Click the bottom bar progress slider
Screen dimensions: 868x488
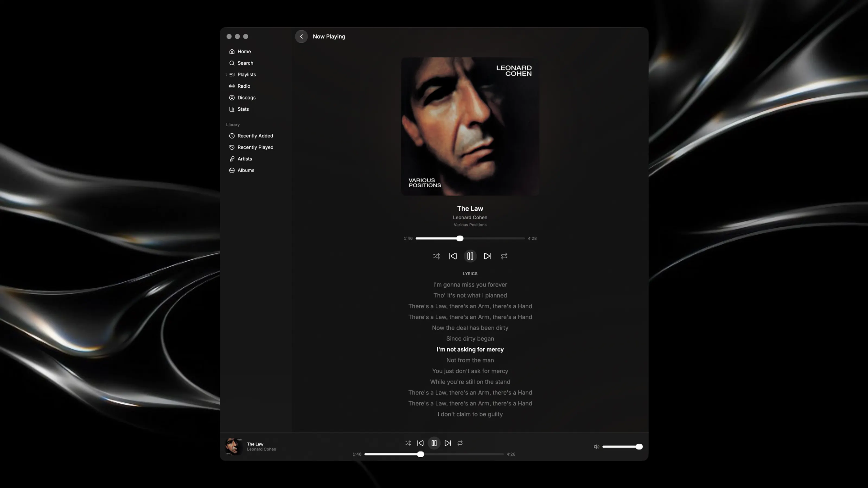434,454
